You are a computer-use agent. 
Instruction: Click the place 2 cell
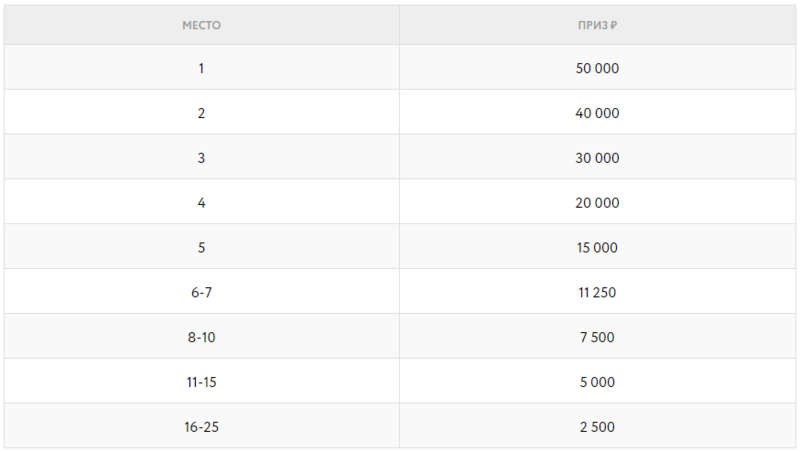[202, 112]
